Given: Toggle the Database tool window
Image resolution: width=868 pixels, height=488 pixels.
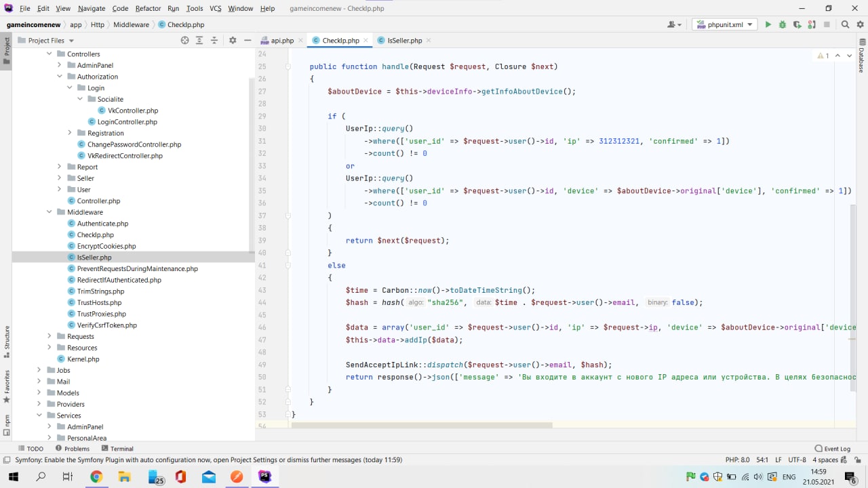Looking at the screenshot, I should (x=862, y=58).
